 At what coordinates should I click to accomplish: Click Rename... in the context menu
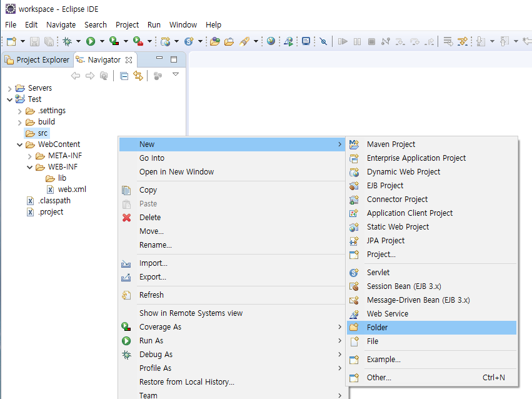point(232,245)
